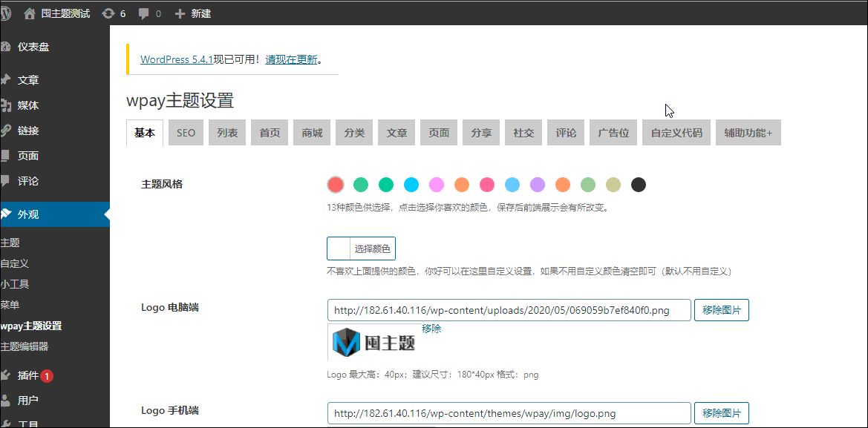Open the 商城 settings tab

point(311,132)
